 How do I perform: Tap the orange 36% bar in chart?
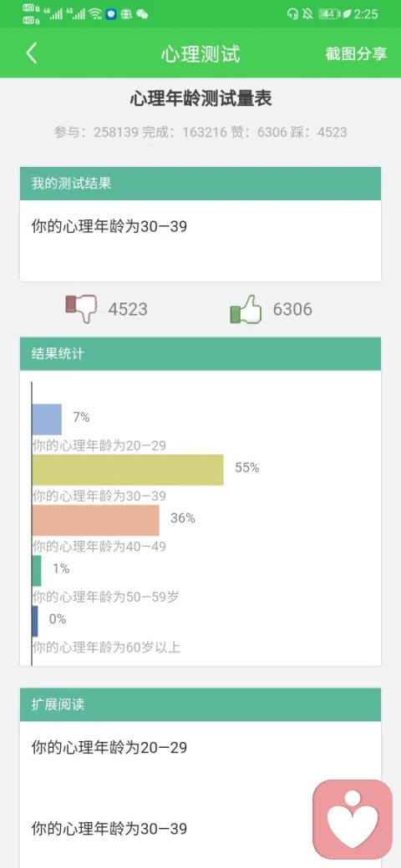(96, 520)
